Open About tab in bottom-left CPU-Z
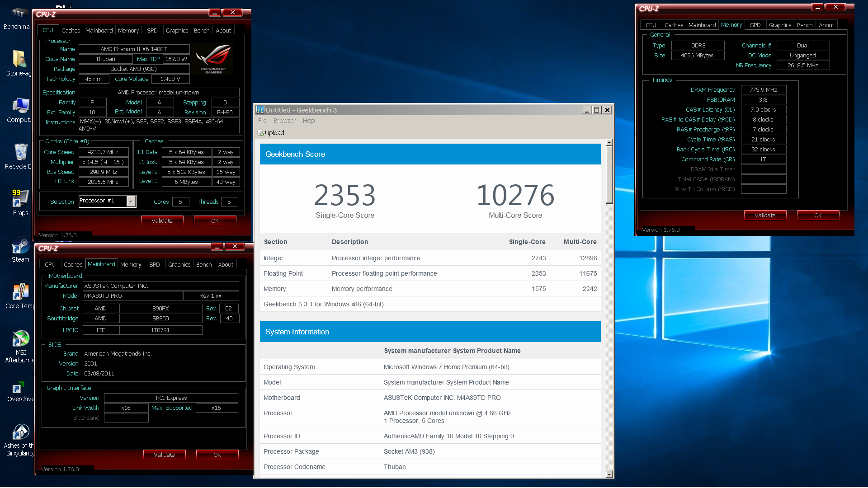Screen dimensions: 868x488 226,264
